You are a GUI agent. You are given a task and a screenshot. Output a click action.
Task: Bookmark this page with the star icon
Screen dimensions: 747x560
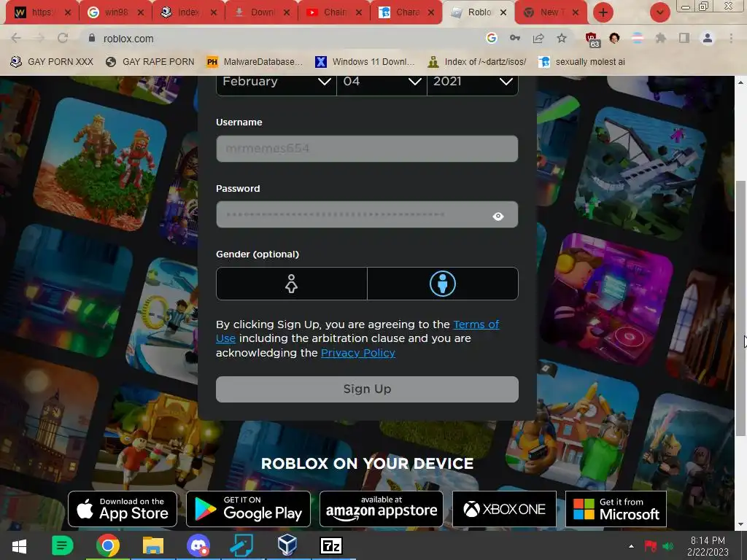tap(562, 38)
